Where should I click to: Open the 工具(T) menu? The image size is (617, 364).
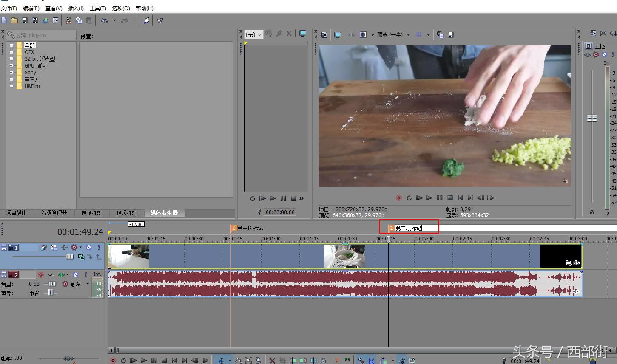pos(98,8)
